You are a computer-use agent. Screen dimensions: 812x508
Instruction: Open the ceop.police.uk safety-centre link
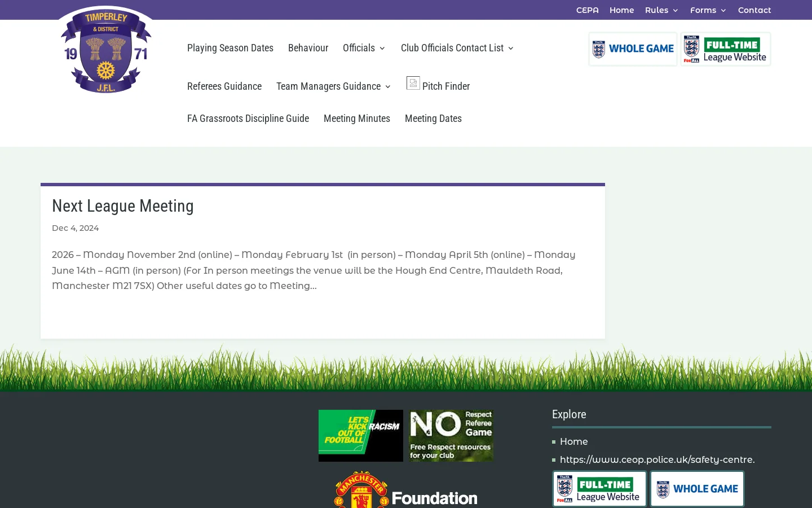pyautogui.click(x=657, y=459)
